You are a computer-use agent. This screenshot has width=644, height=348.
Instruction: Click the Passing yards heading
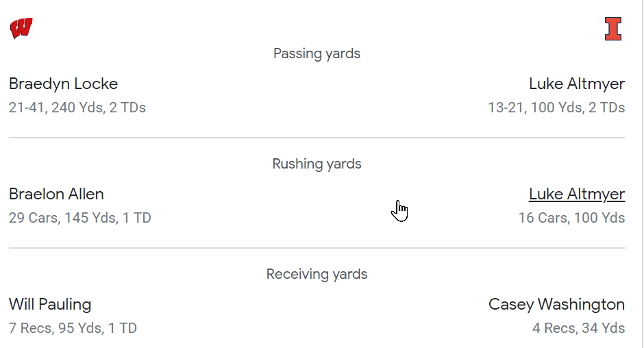click(317, 53)
